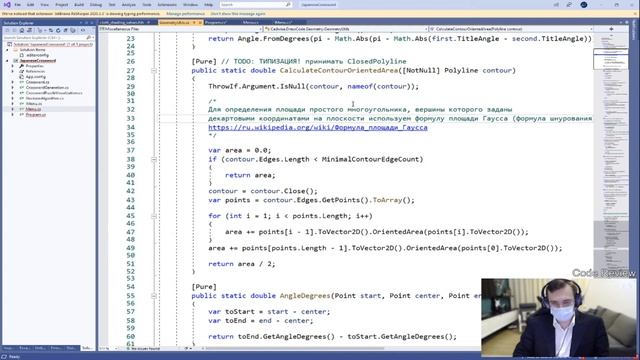Close the active GeometryUtils.cs tab

[x=200, y=22]
